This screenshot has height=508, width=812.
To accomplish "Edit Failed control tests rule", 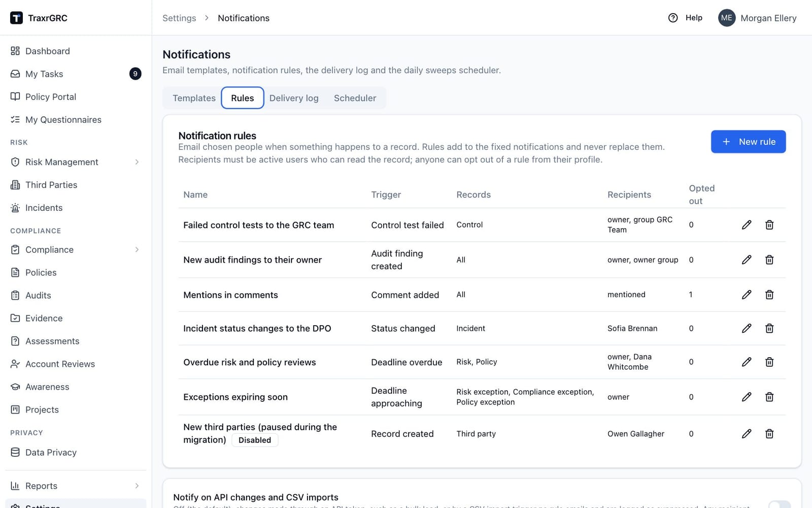I will (x=747, y=225).
